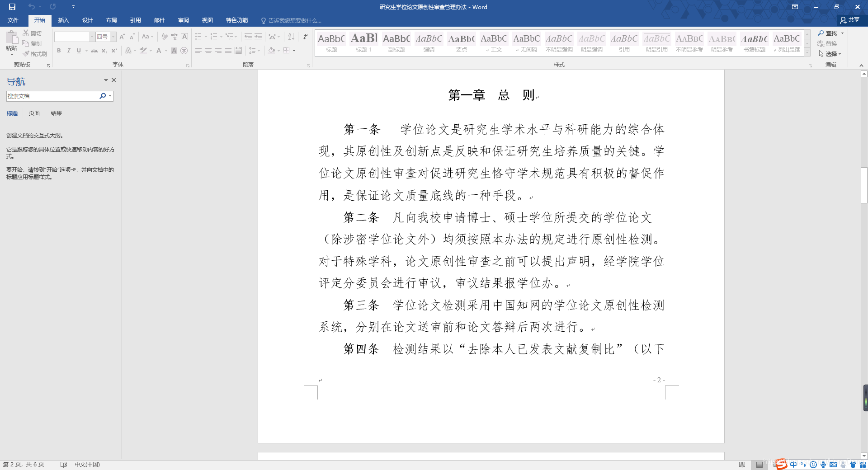Switch to the 插入 ribbon tab
This screenshot has height=470, width=868.
63,20
